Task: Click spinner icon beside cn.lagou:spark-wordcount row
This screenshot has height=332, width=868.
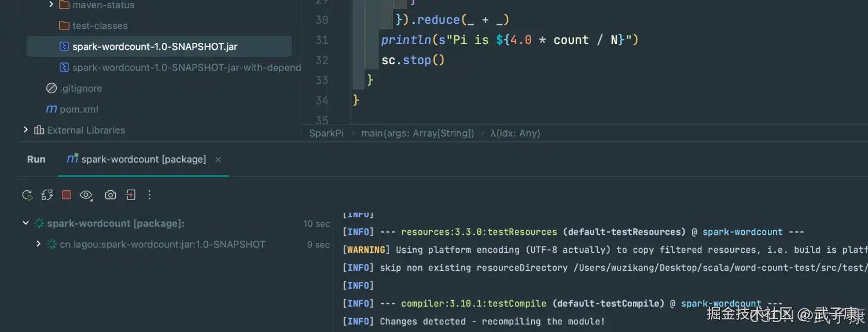Action: click(x=52, y=244)
